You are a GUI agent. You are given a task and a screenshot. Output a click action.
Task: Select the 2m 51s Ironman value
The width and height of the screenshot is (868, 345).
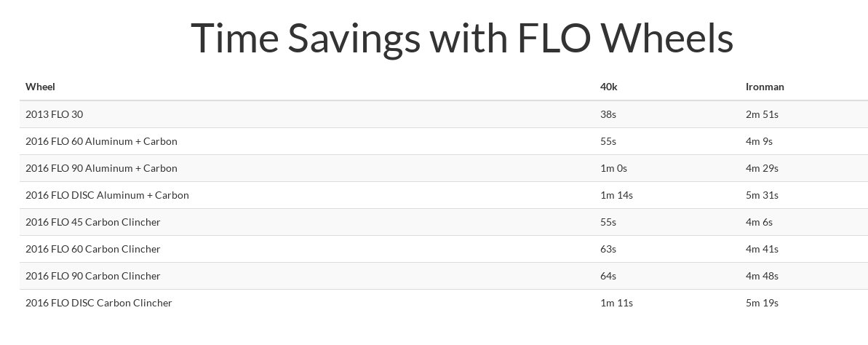point(762,114)
